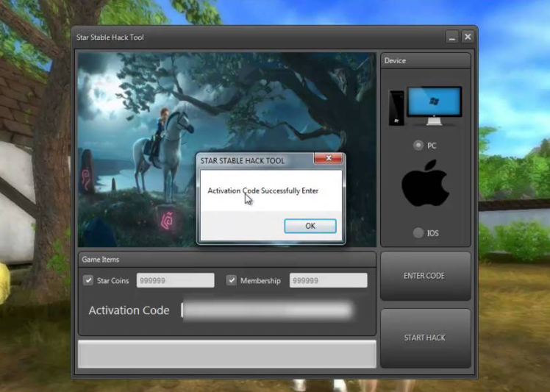The image size is (550, 392).
Task: Click the ENTER CODE button
Action: tap(426, 276)
